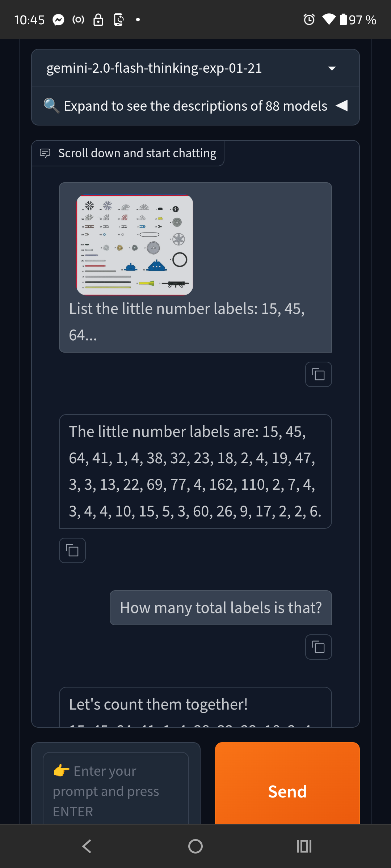Tap the Messenger notification icon in status bar

tap(58, 20)
